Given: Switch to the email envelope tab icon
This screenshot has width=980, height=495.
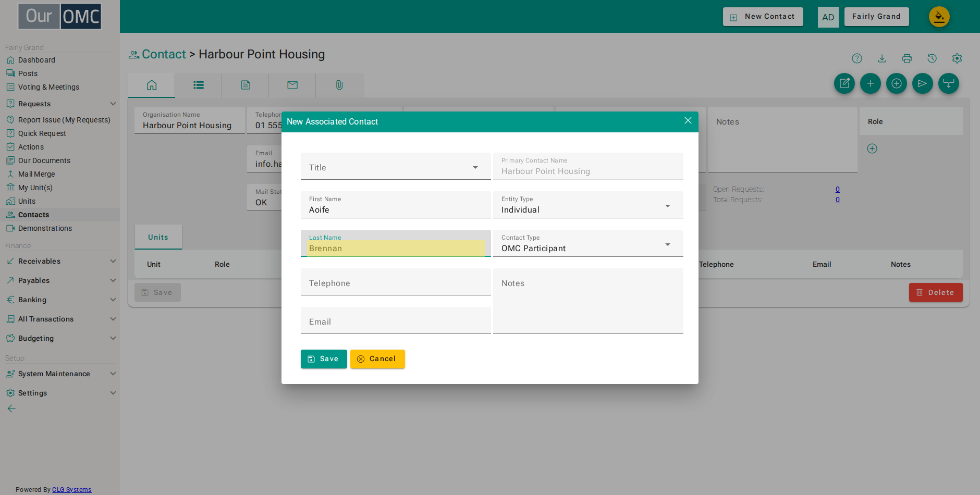Looking at the screenshot, I should (292, 85).
